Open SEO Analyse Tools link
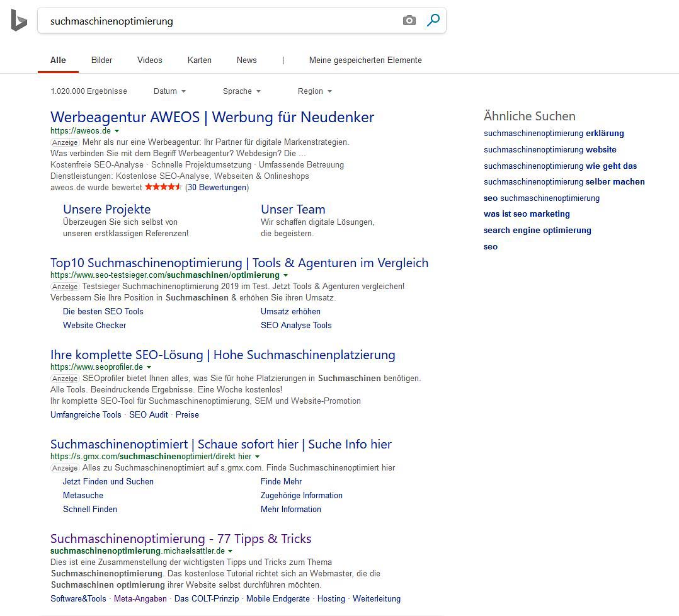The image size is (679, 616). pyautogui.click(x=296, y=325)
